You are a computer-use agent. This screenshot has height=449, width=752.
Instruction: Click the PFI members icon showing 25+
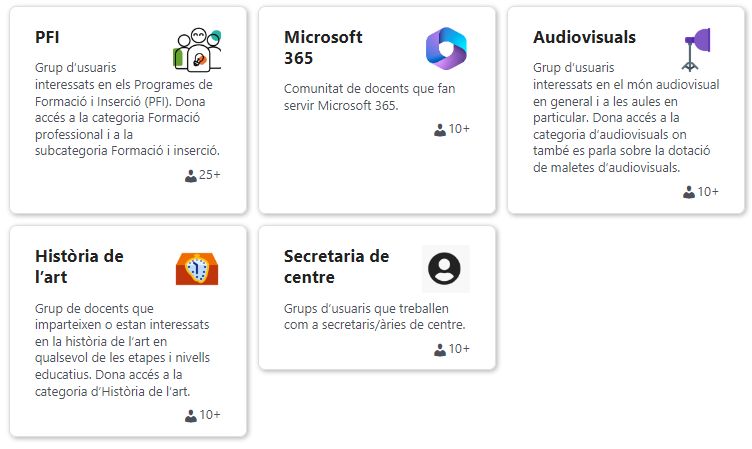pos(191,176)
